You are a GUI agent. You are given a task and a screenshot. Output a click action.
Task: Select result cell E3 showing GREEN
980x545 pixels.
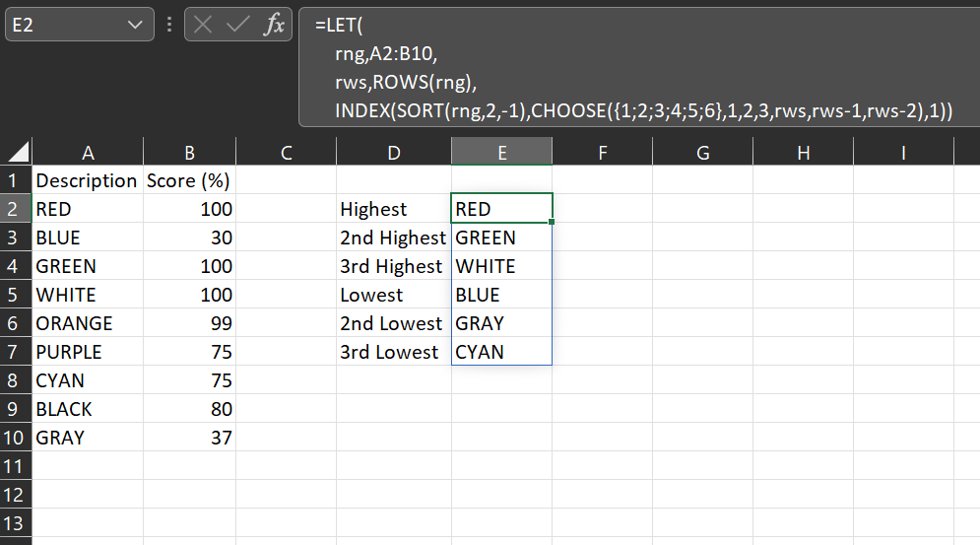(502, 238)
